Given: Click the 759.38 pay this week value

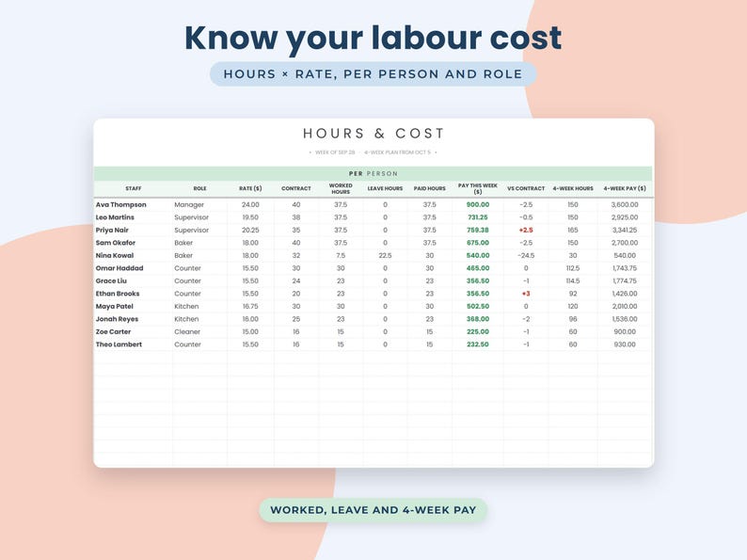Looking at the screenshot, I should tap(478, 231).
